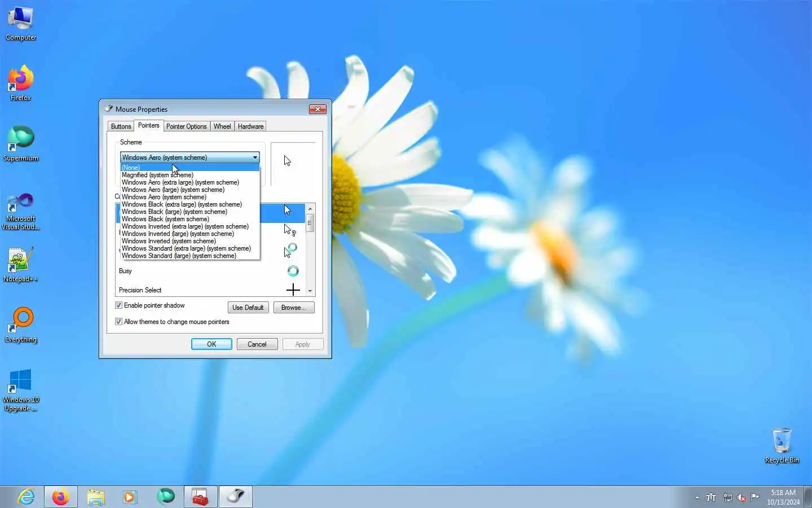
Task: Click the cursor list scrollbar thumb
Action: (310, 222)
